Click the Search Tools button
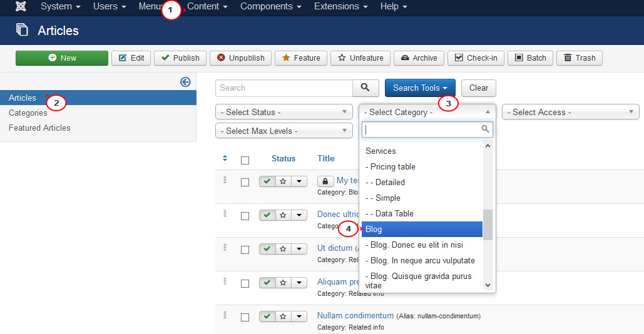644x334 pixels. click(420, 88)
